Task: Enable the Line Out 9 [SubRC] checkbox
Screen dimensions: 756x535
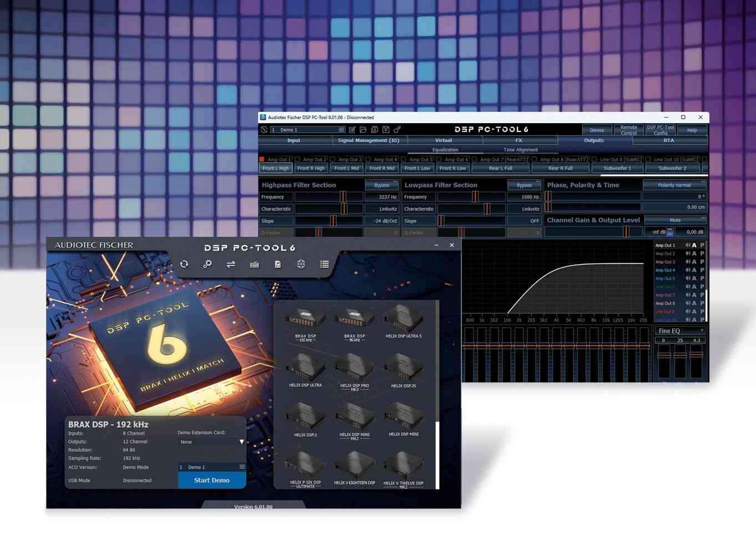Action: 595,160
